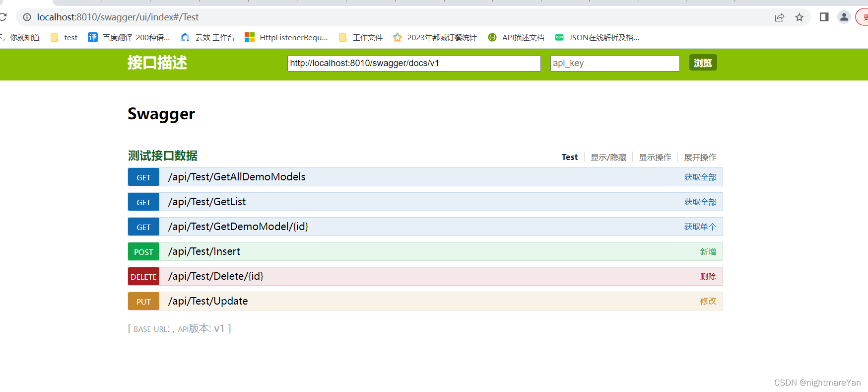
Task: Open the 2023年都城订餐统计 bookmark
Action: [x=435, y=38]
